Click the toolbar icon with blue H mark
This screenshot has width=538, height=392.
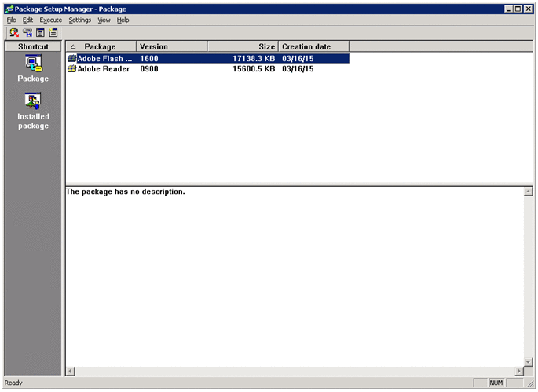tap(27, 33)
